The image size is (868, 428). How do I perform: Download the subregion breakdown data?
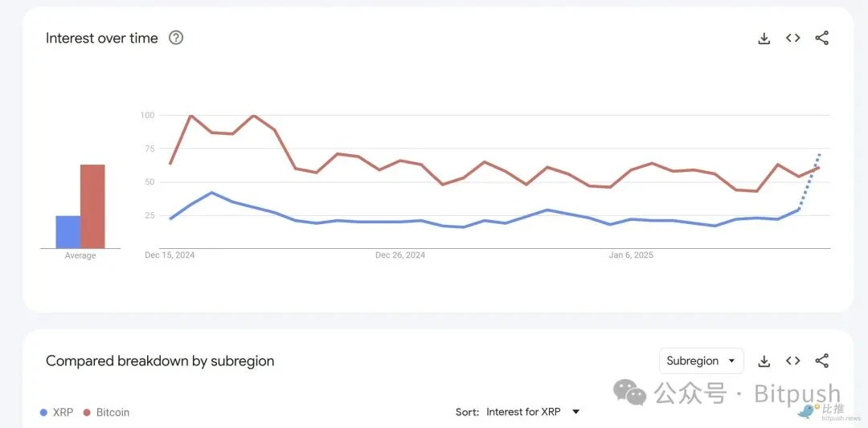(x=764, y=361)
